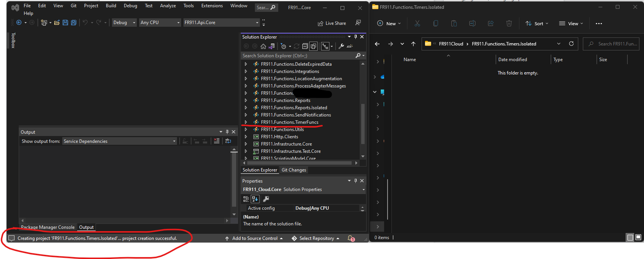This screenshot has height=259, width=644.
Task: Pin the Output panel
Action: (x=227, y=132)
